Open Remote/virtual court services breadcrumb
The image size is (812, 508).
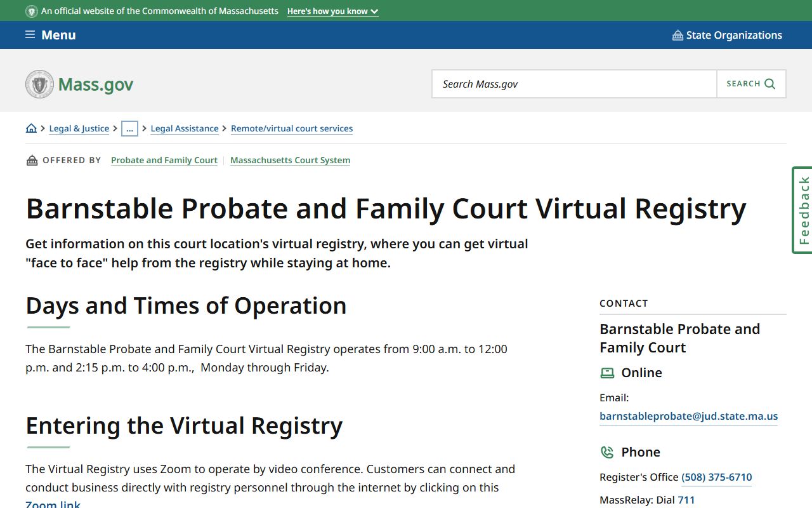point(292,128)
